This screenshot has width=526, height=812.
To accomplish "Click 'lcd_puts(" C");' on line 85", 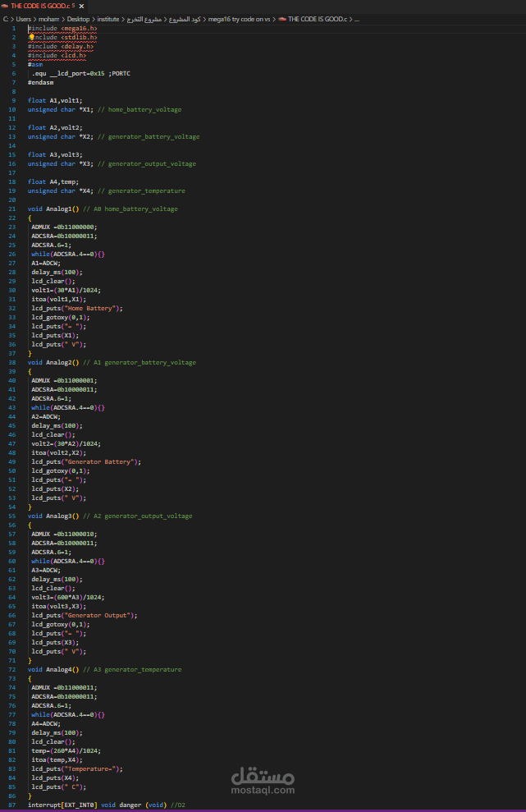I will pos(59,787).
